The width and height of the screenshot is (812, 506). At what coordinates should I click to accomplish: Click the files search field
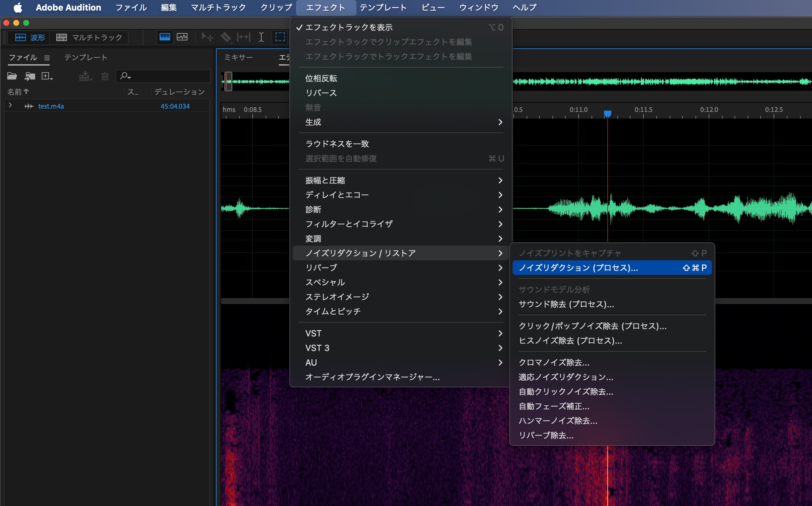[x=163, y=76]
